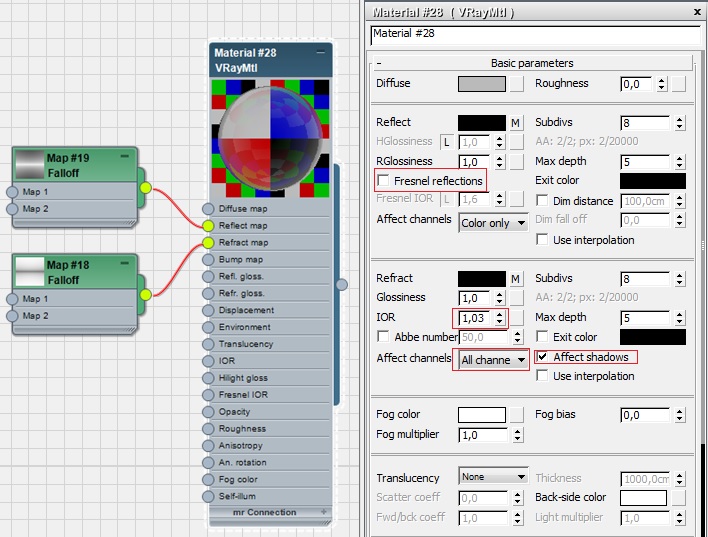Open the Reflect color swatch
The height and width of the screenshot is (537, 708).
click(482, 123)
